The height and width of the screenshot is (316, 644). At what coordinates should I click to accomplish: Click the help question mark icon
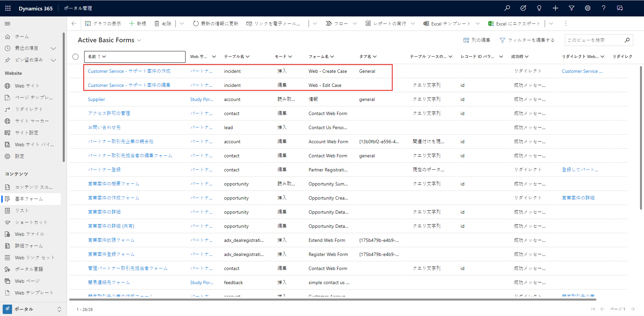[x=603, y=8]
